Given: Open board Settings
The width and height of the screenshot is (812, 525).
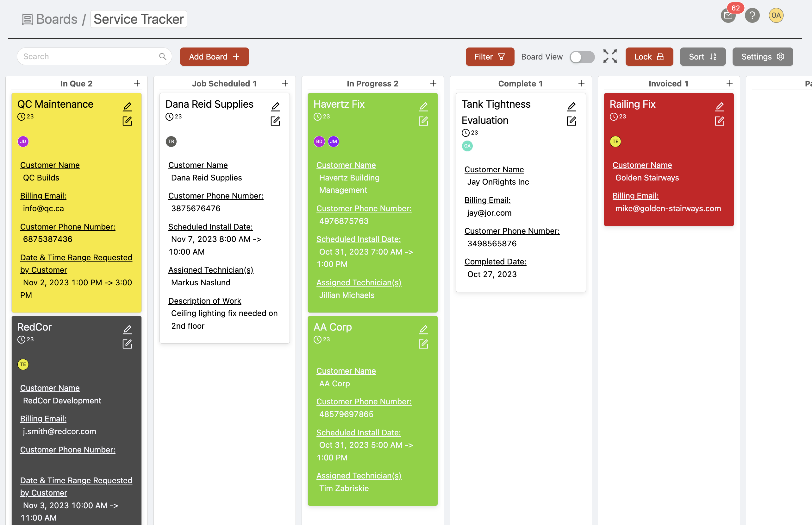Looking at the screenshot, I should tap(762, 57).
